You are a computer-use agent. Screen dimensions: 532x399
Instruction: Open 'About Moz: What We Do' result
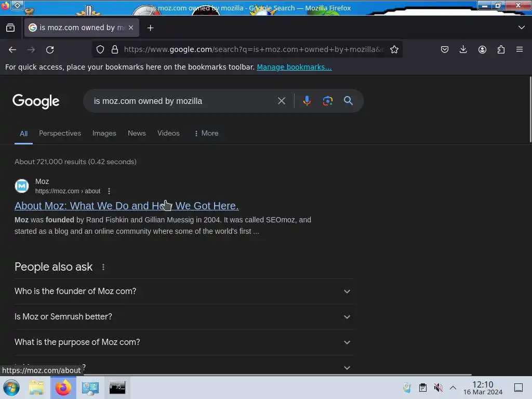pos(127,206)
